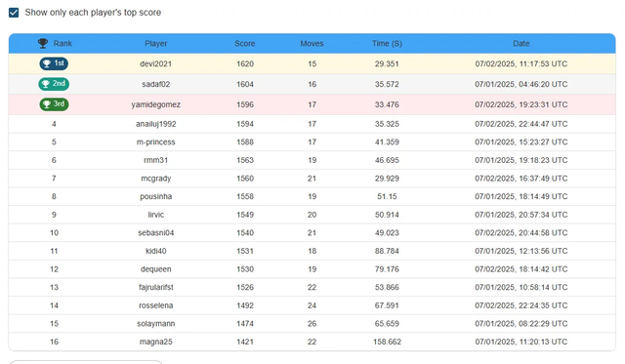Image resolution: width=625 pixels, height=364 pixels.
Task: Click rank number 10 in sebasni04 row
Action: coord(55,232)
